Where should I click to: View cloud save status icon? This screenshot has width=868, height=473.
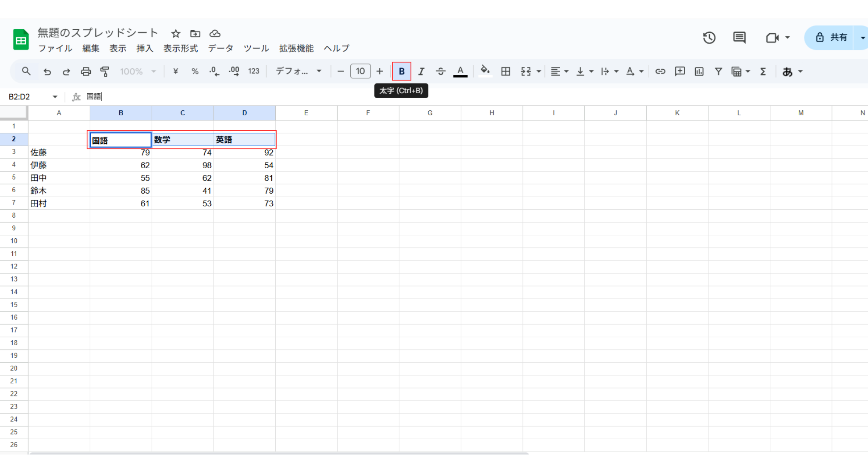pyautogui.click(x=215, y=34)
